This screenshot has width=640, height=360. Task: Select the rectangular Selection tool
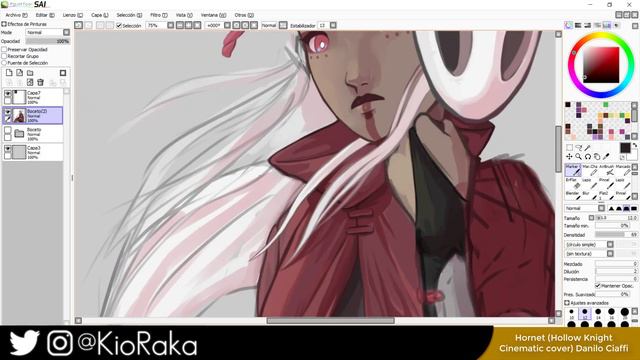click(x=569, y=147)
